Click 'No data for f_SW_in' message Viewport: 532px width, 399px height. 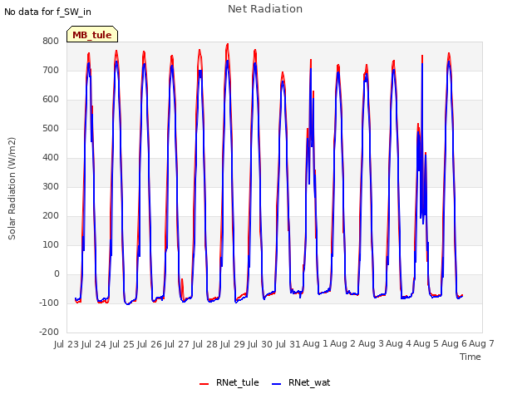click(x=47, y=12)
